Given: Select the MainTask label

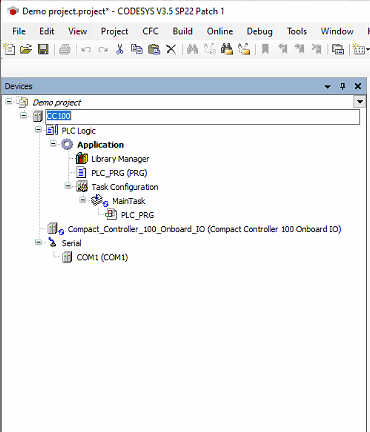Looking at the screenshot, I should [x=129, y=201].
